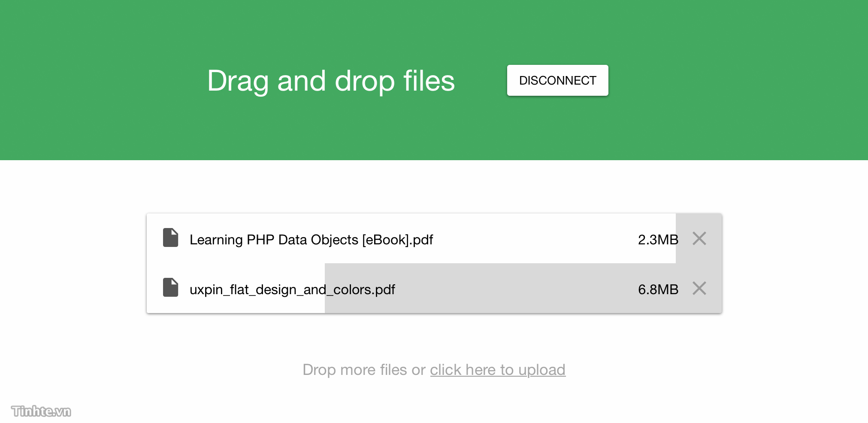Click progress bar of Learning PHP file row
The image size is (868, 423).
click(699, 238)
